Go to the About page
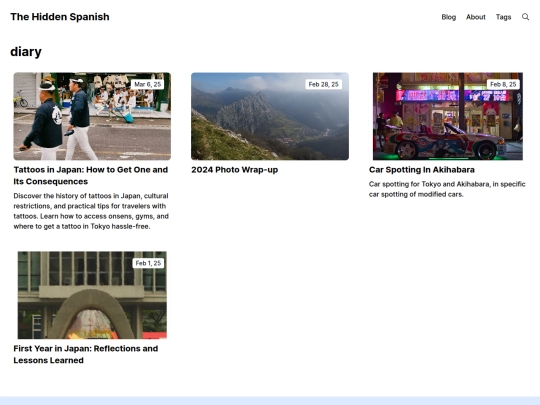The image size is (540, 405). [x=476, y=17]
